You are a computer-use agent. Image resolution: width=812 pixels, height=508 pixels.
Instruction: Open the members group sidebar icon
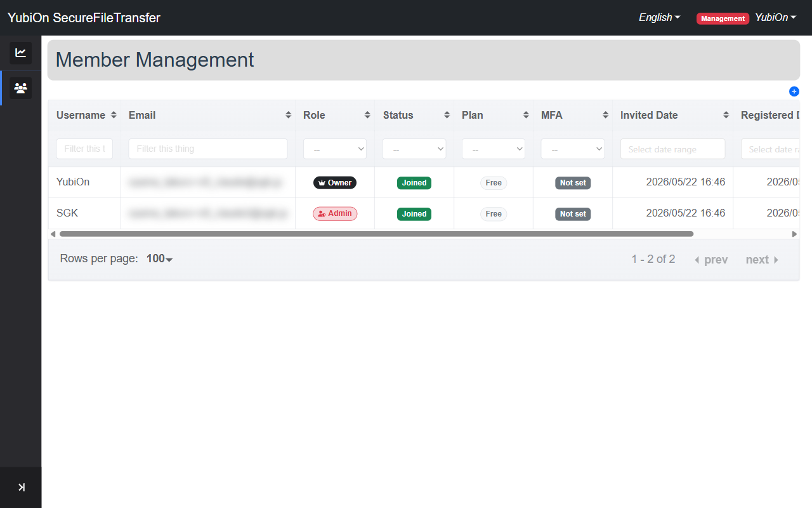tap(20, 88)
